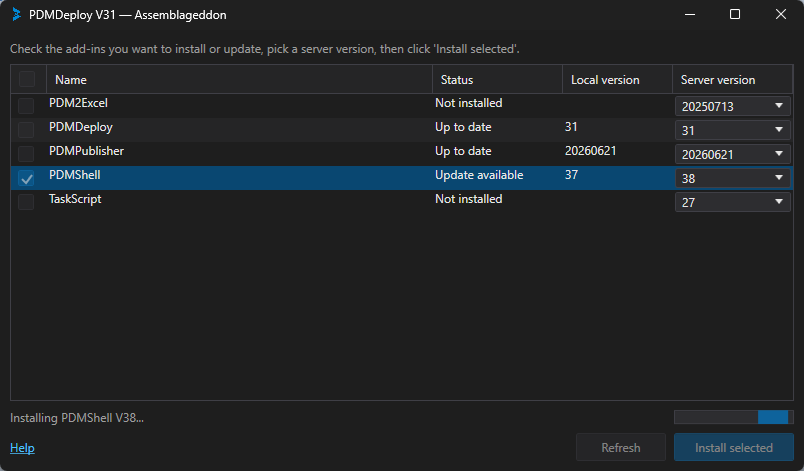Select the PDMShell name cell

point(75,175)
